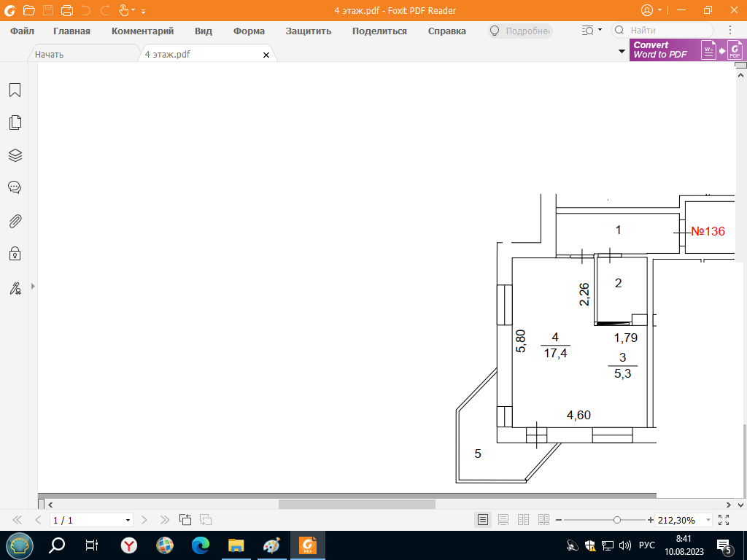Open the Защитить ribbon tab
Viewport: 747px width, 560px height.
tap(309, 31)
